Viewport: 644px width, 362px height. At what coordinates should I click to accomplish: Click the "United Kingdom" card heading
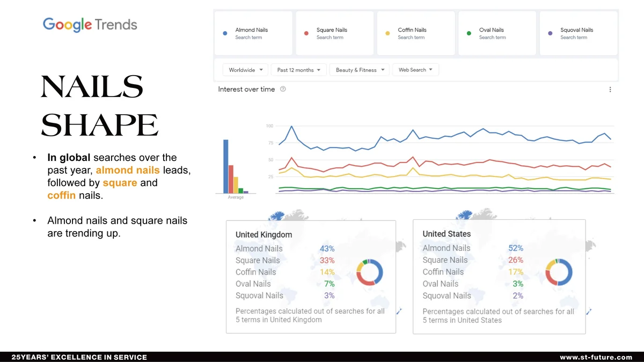point(264,234)
